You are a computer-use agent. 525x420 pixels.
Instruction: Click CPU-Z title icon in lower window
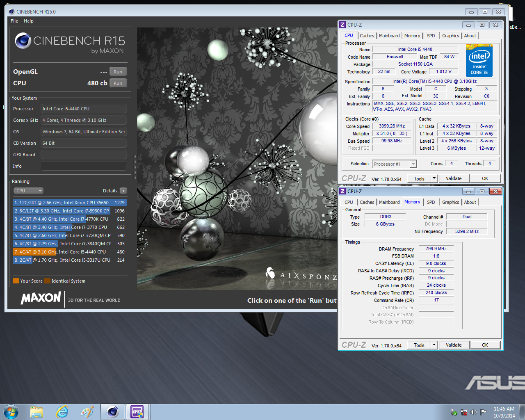pos(342,191)
